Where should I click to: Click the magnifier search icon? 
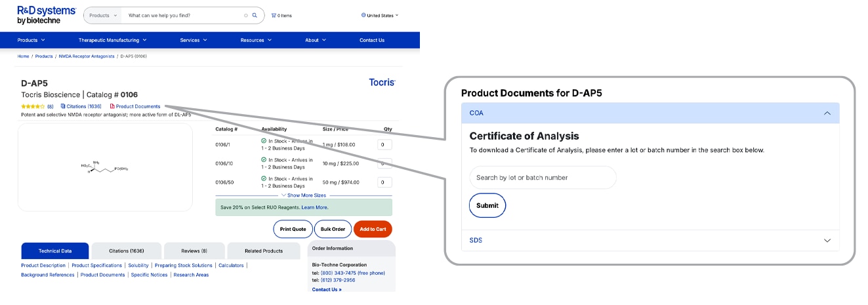(255, 15)
